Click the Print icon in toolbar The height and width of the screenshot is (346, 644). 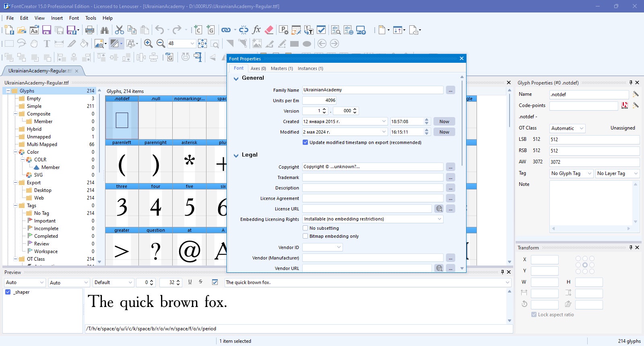(90, 30)
